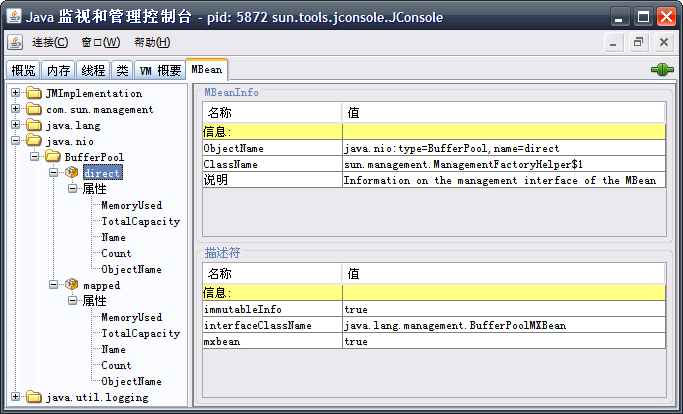Maximize the JConsole main window

(x=643, y=17)
